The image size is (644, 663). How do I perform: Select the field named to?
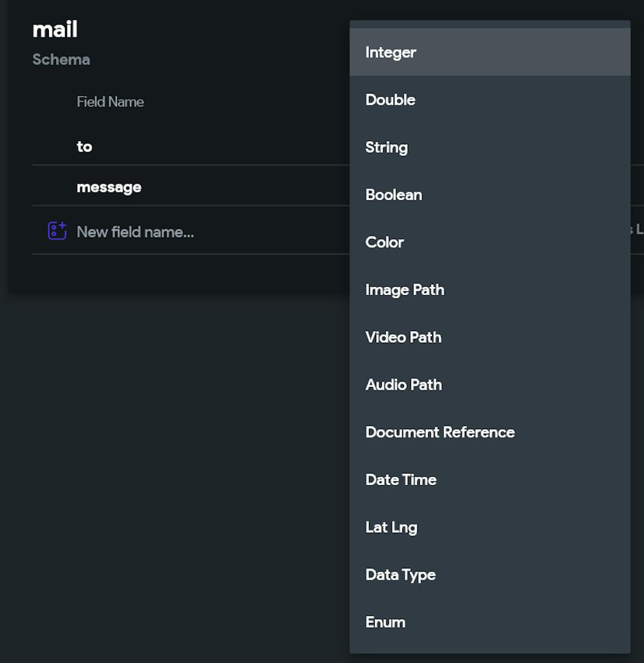tap(84, 146)
